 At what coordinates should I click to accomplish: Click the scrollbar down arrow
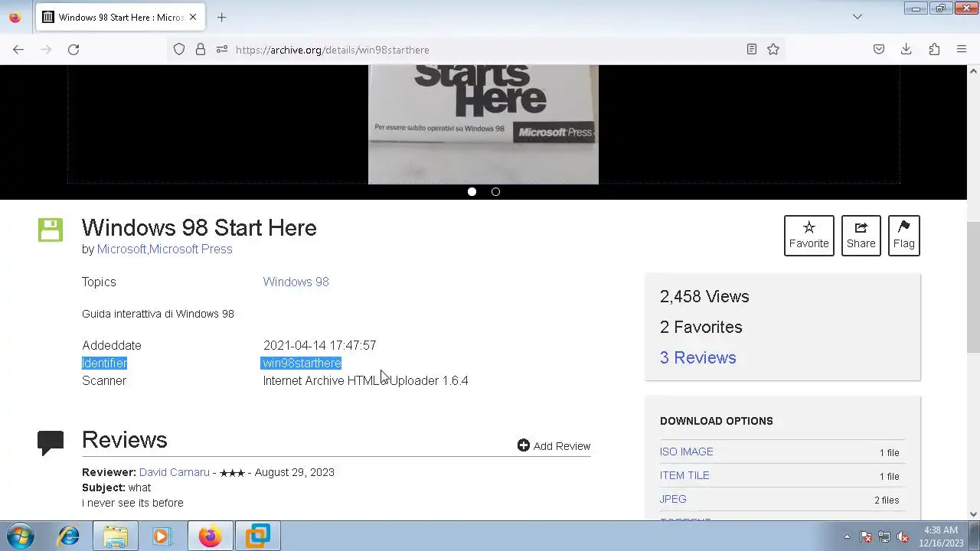pos(973,514)
